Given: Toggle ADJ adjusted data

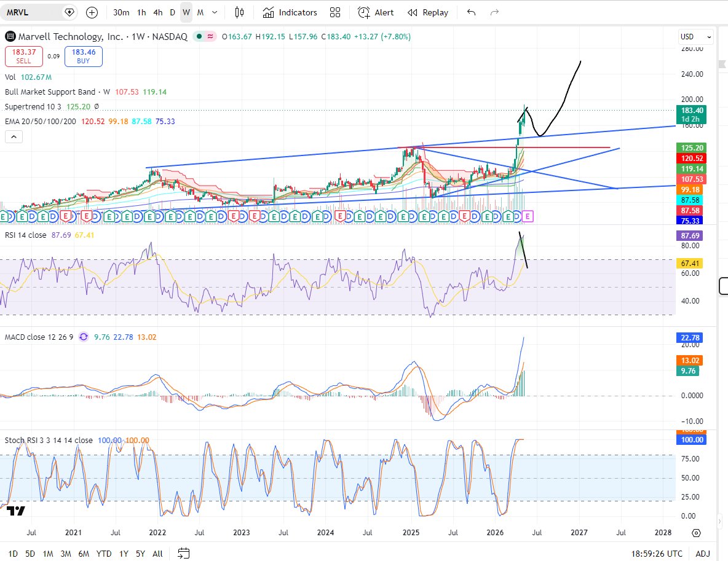Looking at the screenshot, I should tap(703, 554).
